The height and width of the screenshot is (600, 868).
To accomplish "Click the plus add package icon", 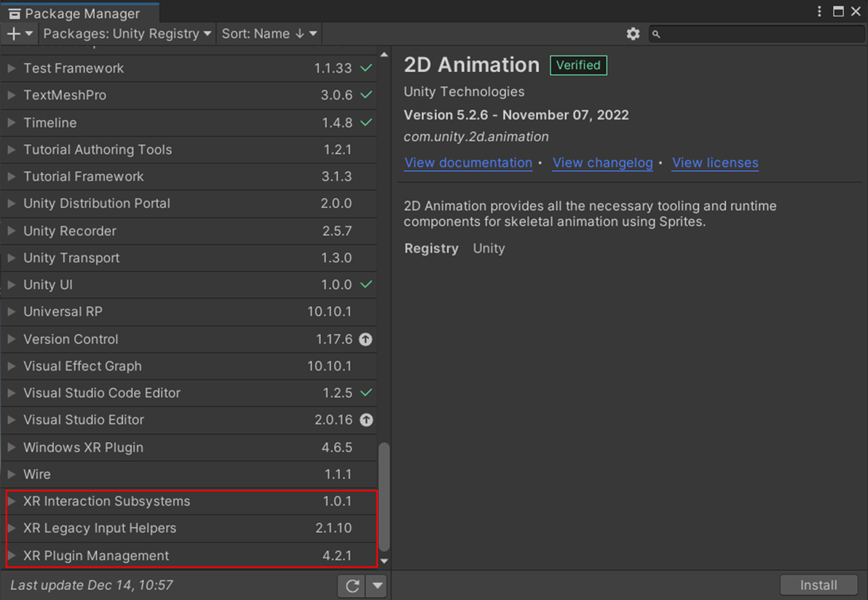I will 13,33.
